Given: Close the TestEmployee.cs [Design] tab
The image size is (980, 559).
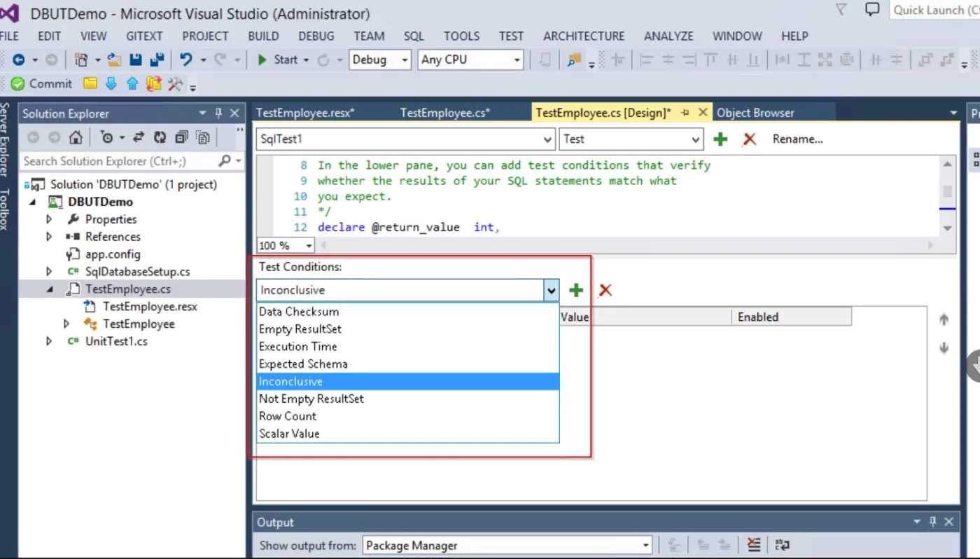Looking at the screenshot, I should pos(703,113).
